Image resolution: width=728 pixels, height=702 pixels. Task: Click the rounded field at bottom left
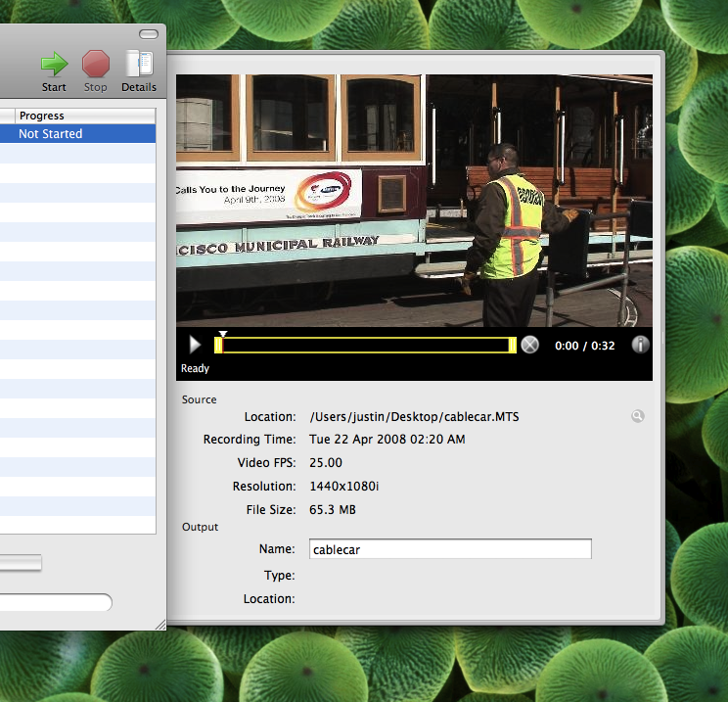54,602
